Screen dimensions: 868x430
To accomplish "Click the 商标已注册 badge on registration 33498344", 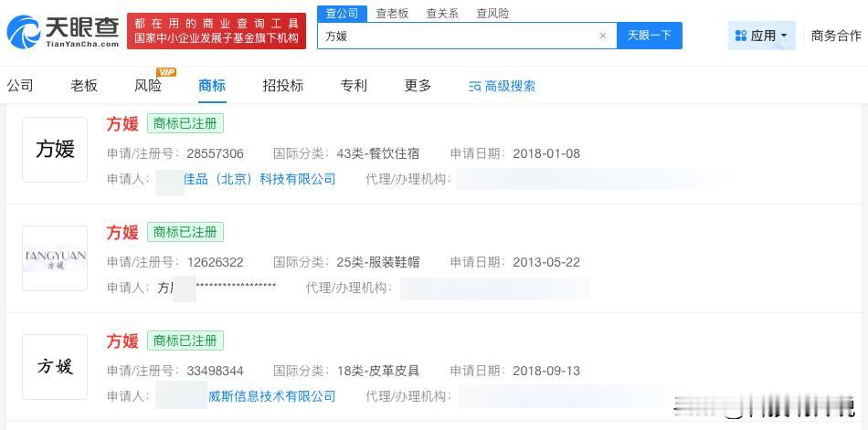I will tap(185, 341).
